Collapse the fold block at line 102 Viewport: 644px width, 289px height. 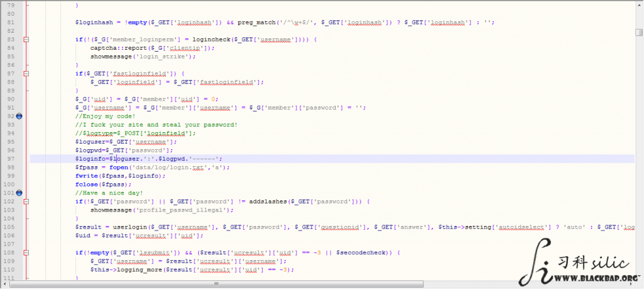[x=26, y=201]
